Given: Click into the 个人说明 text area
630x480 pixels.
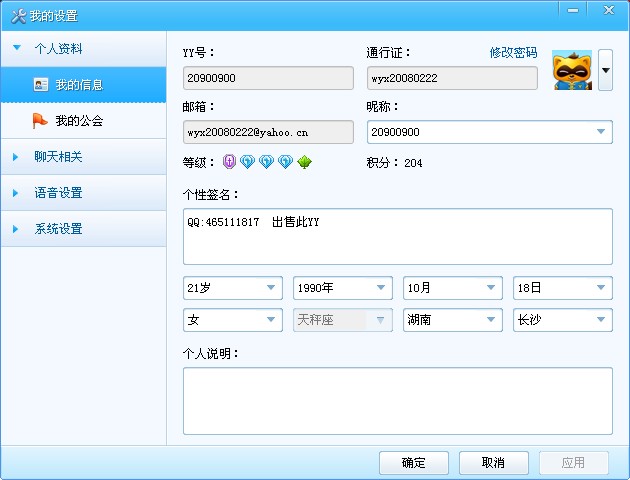Looking at the screenshot, I should pos(398,401).
